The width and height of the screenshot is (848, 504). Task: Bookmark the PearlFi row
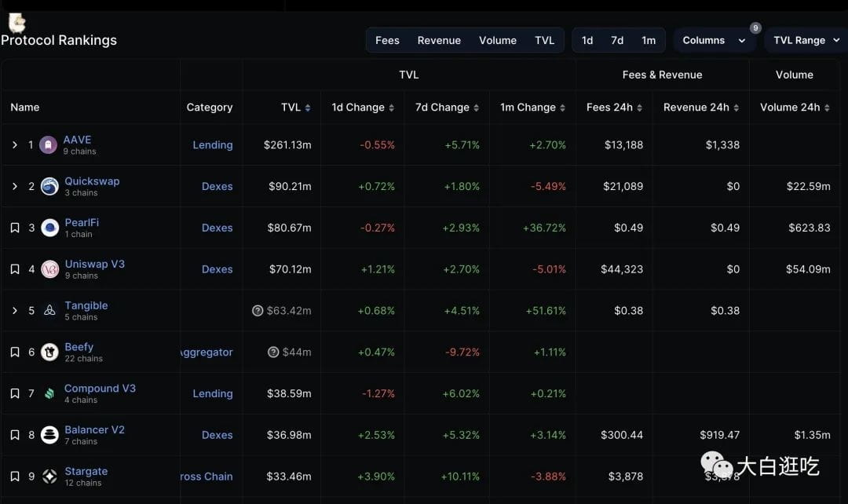(15, 228)
